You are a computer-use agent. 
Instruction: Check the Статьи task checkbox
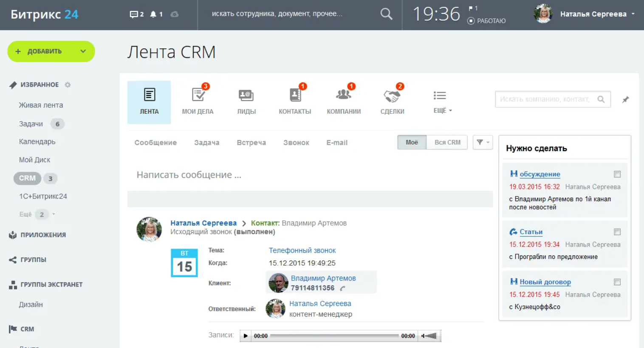click(617, 232)
